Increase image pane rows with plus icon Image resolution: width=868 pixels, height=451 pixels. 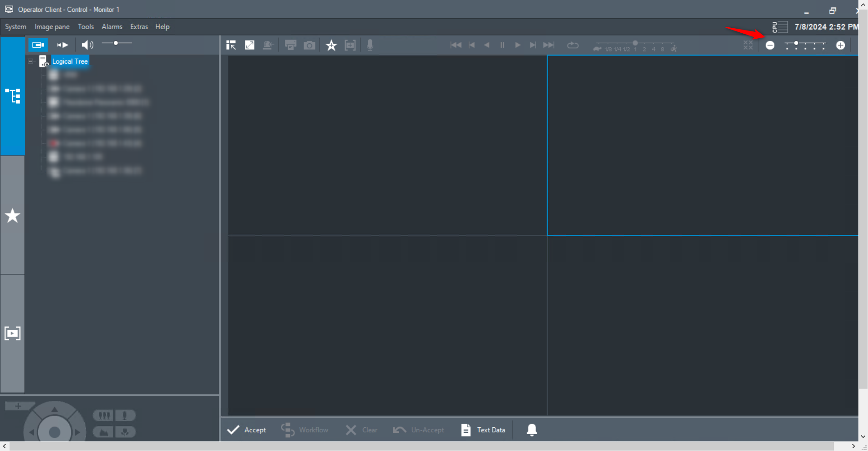[x=840, y=45]
